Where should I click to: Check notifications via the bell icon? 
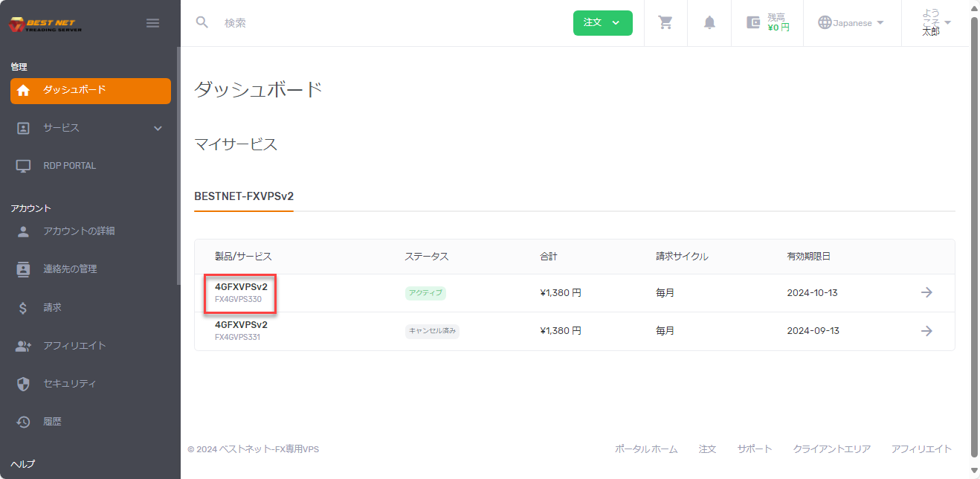709,23
